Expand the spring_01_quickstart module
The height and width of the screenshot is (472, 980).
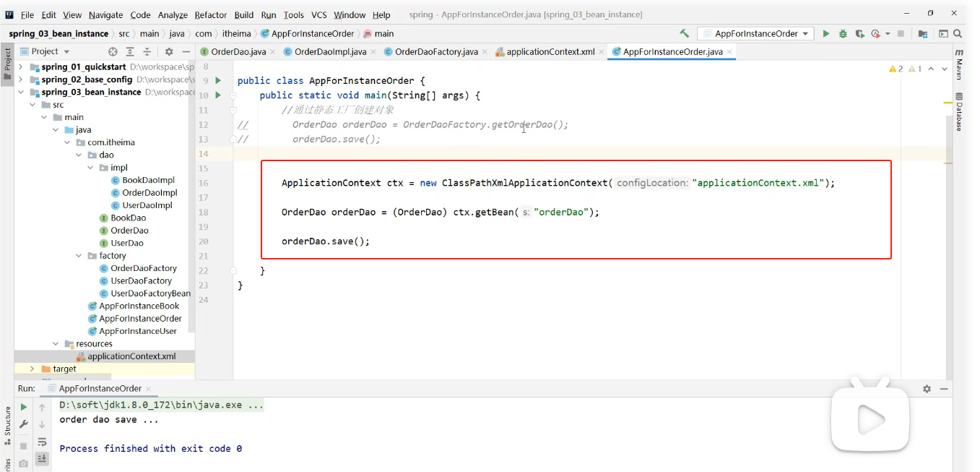20,67
